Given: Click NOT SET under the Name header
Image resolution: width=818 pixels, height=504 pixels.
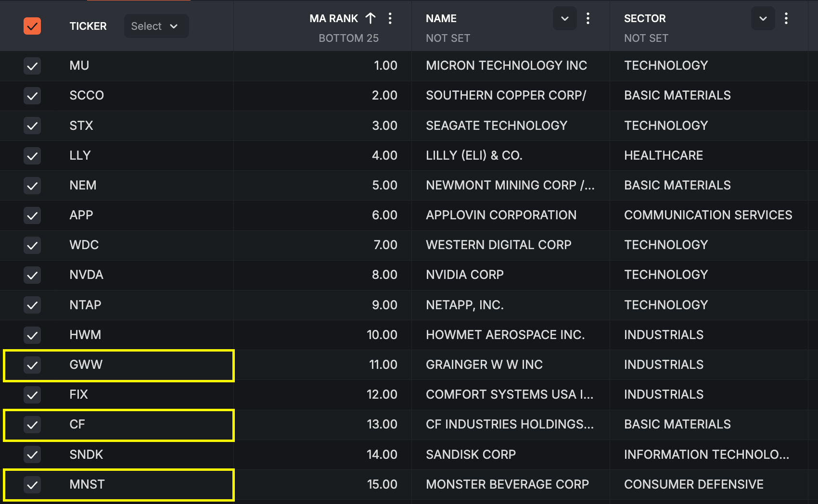Looking at the screenshot, I should [448, 38].
